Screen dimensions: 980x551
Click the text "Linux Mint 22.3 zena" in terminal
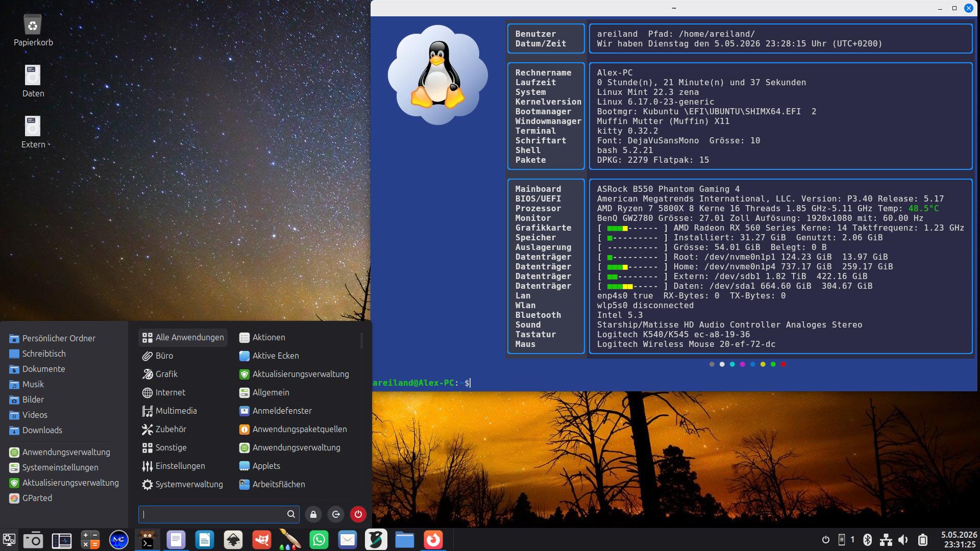coord(648,92)
